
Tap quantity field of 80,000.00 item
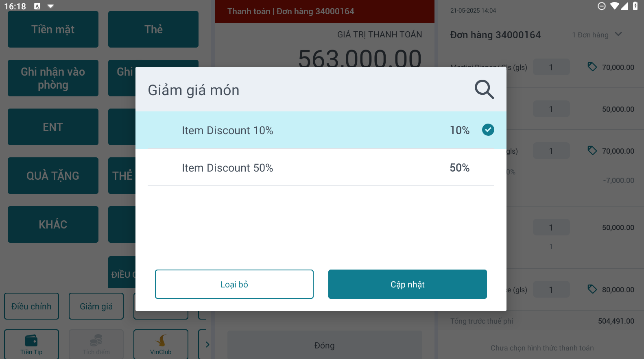click(551, 289)
